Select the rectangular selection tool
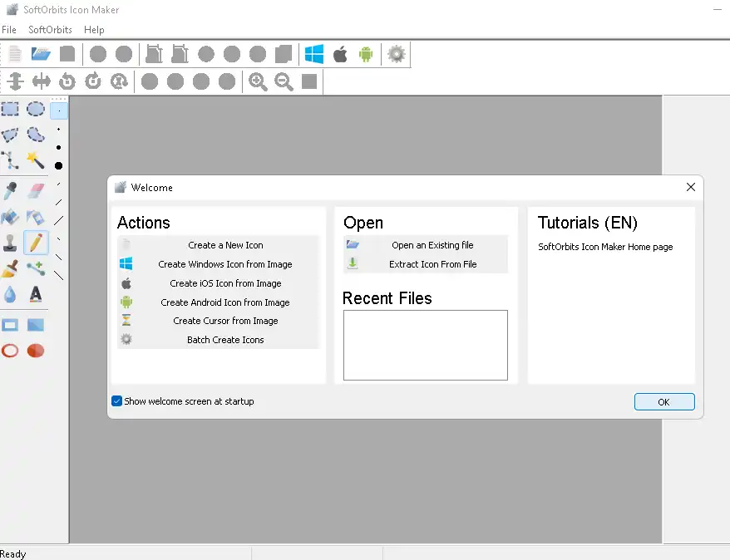The image size is (730, 560). pyautogui.click(x=11, y=109)
